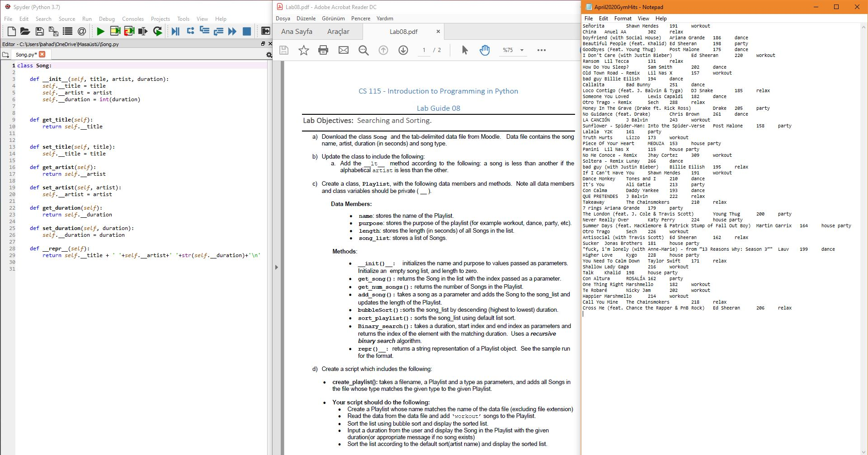The height and width of the screenshot is (455, 868).
Task: Open Acrobat Yardım menu
Action: coord(385,19)
